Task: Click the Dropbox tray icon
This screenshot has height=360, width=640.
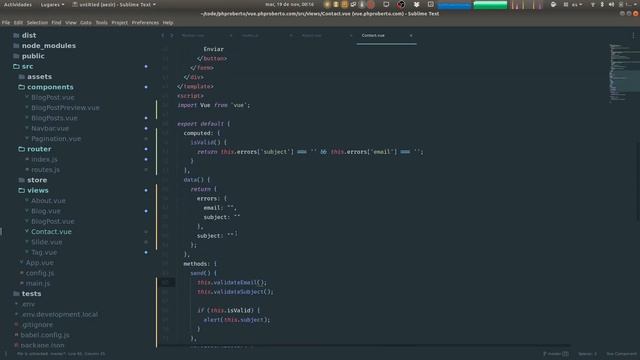Action: [416, 4]
